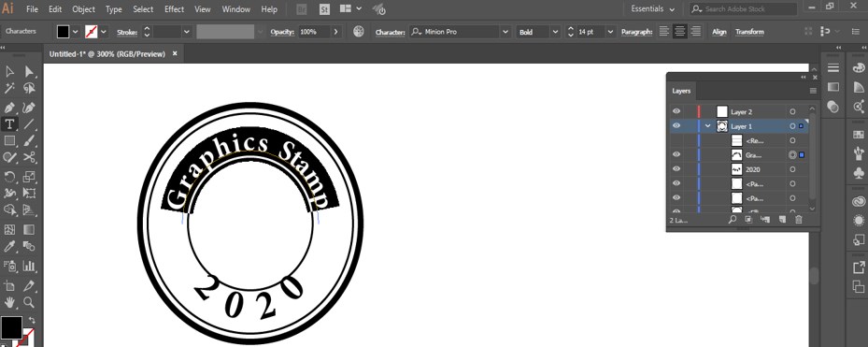Screen dimensions: 868x347
Task: Expand the opacity slider arrow
Action: [x=335, y=32]
